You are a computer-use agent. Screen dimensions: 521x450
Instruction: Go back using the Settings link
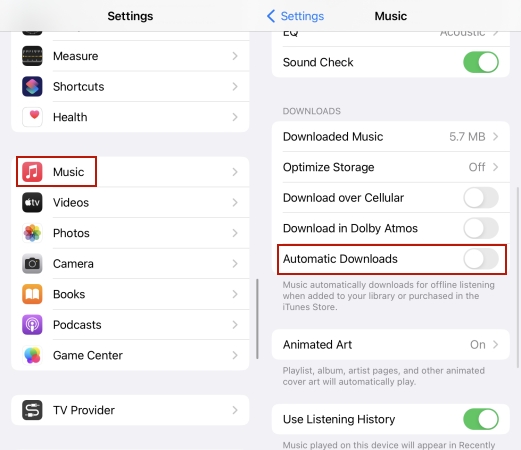click(295, 16)
